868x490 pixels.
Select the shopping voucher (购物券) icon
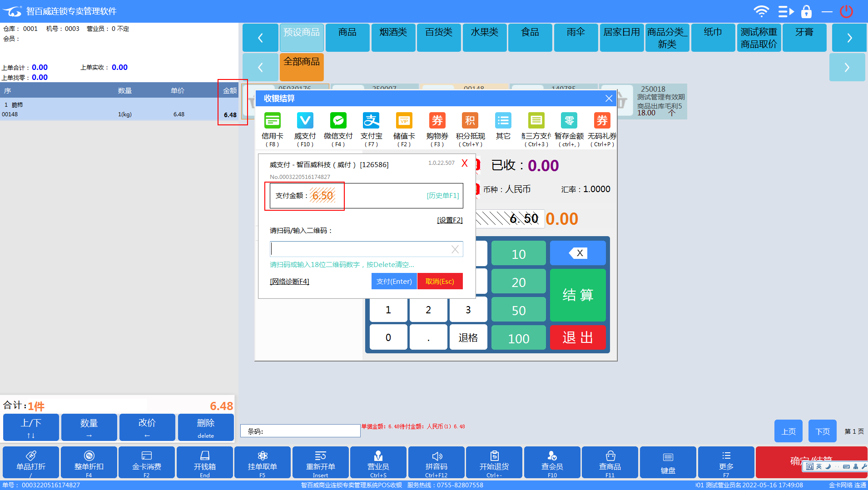click(437, 121)
